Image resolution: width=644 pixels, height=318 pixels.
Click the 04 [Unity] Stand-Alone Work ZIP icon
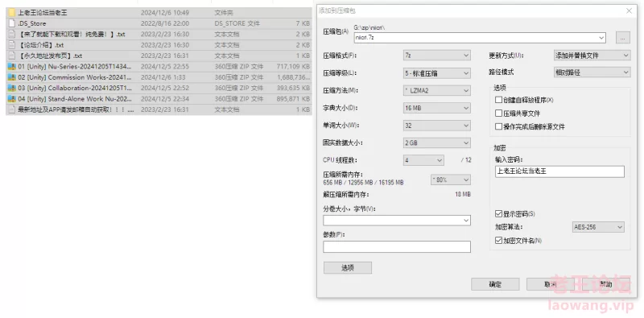click(12, 98)
